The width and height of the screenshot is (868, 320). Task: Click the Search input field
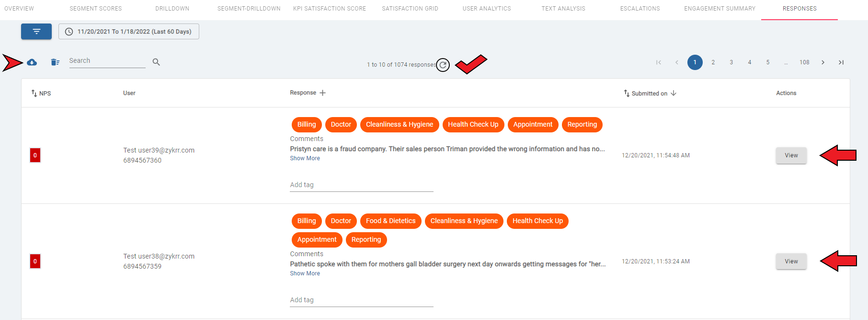(107, 61)
